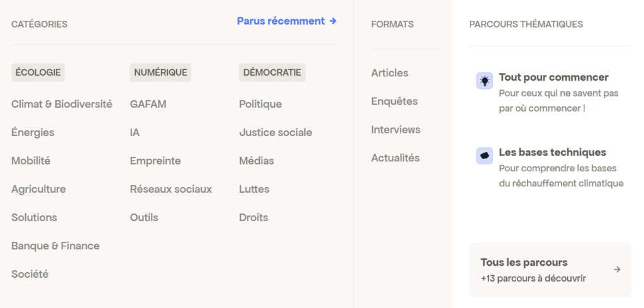This screenshot has width=644, height=308.
Task: Choose the IA category
Action: pyautogui.click(x=135, y=132)
